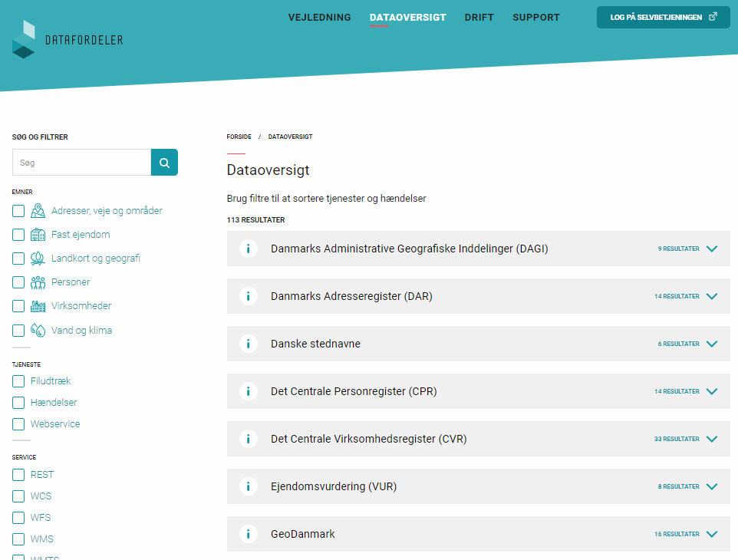Open the Vejledning menu item
Image resolution: width=738 pixels, height=560 pixels.
click(x=319, y=18)
